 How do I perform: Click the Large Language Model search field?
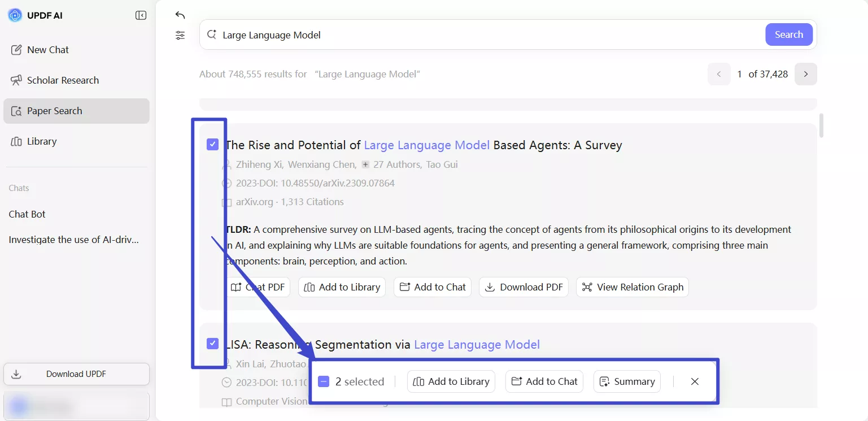coord(486,35)
